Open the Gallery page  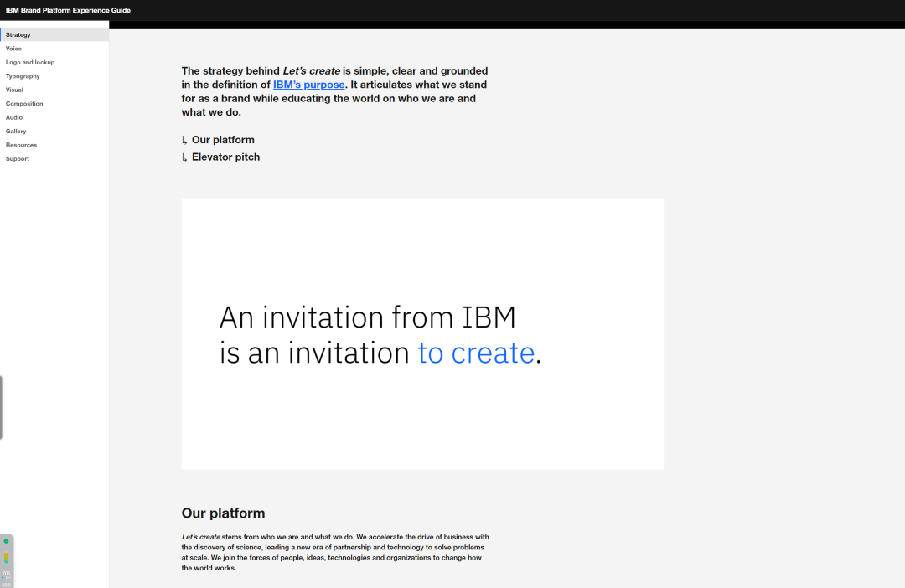click(x=54, y=131)
